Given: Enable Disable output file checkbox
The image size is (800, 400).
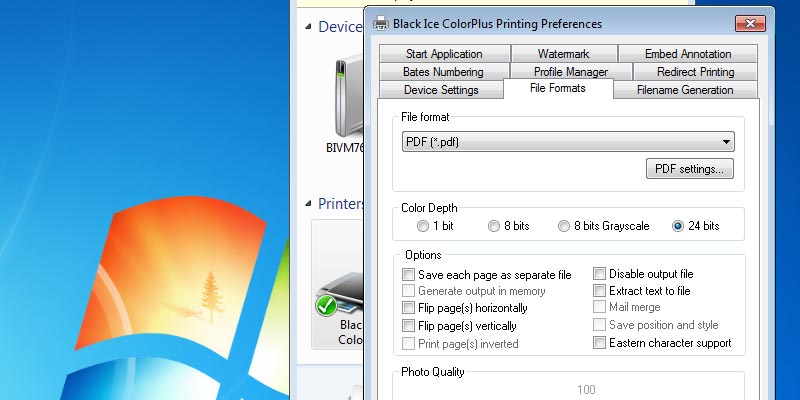Looking at the screenshot, I should point(600,274).
